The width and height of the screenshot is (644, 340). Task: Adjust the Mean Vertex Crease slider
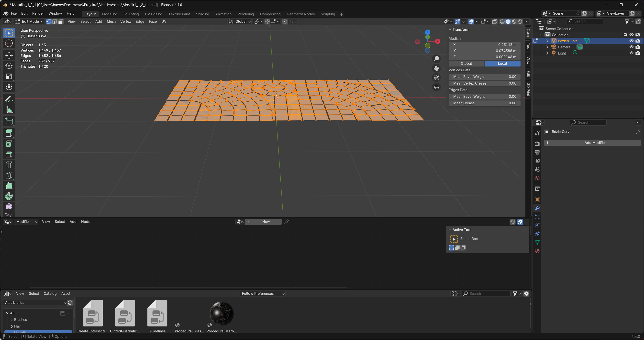pyautogui.click(x=484, y=83)
